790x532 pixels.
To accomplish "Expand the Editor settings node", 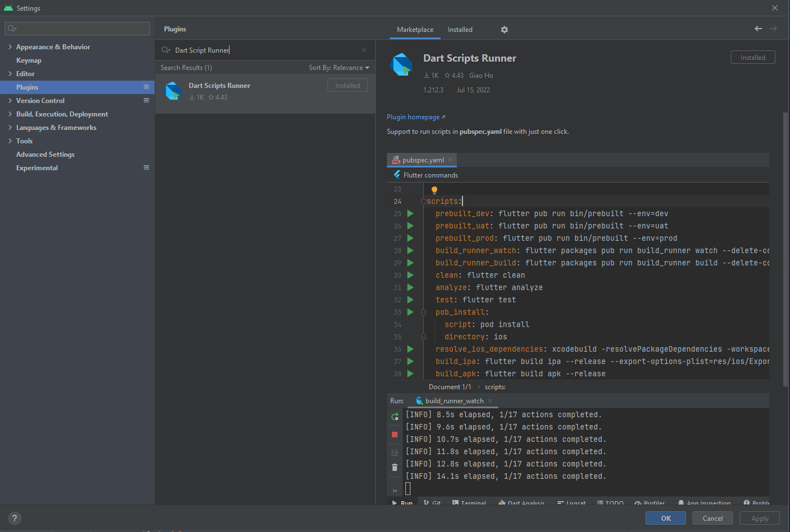I will pos(10,73).
